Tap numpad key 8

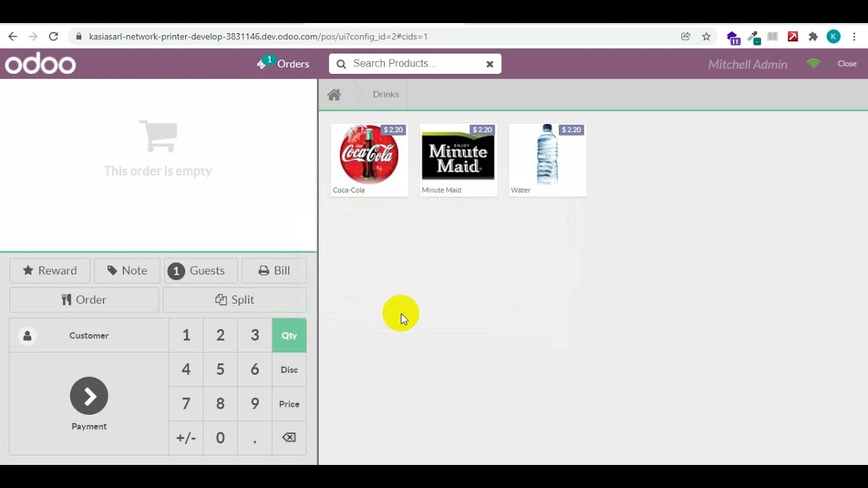tap(220, 404)
